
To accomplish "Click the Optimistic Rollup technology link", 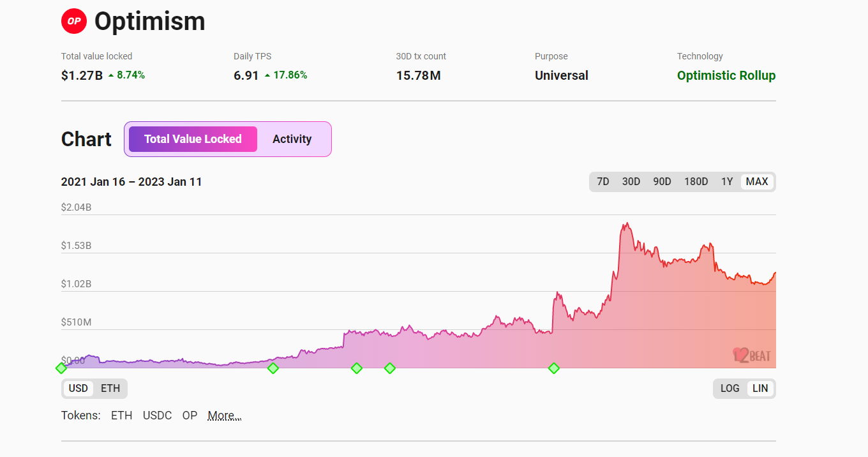I will [726, 75].
